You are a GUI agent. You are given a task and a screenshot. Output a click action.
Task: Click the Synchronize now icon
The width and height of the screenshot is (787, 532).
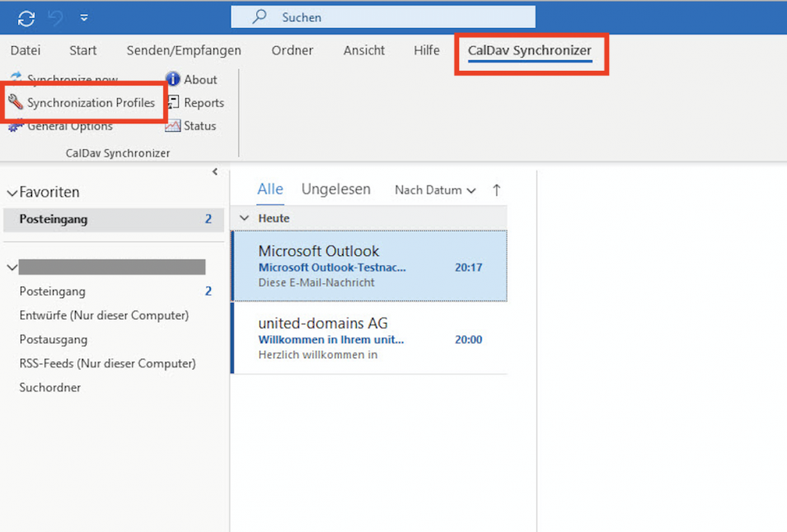click(16, 79)
